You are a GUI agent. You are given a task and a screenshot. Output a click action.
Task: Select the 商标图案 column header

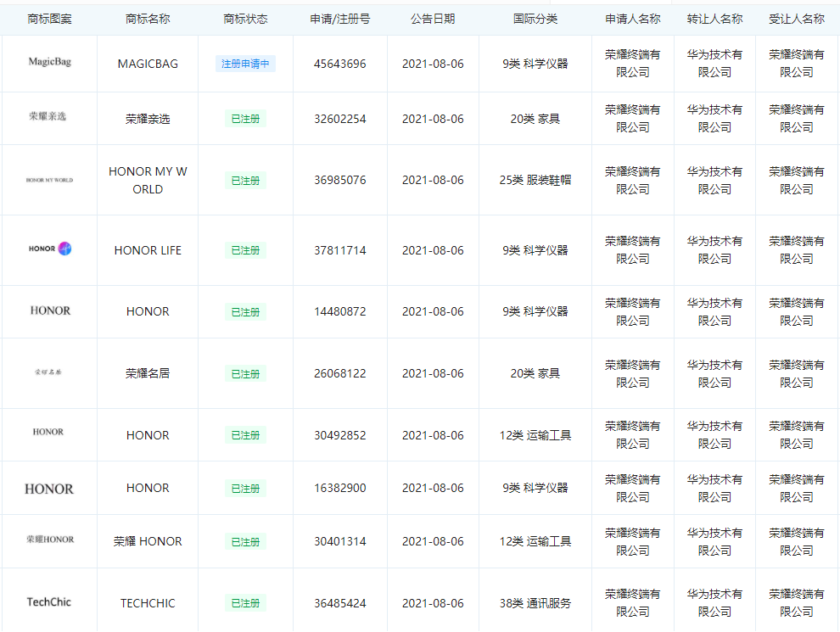coord(49,20)
